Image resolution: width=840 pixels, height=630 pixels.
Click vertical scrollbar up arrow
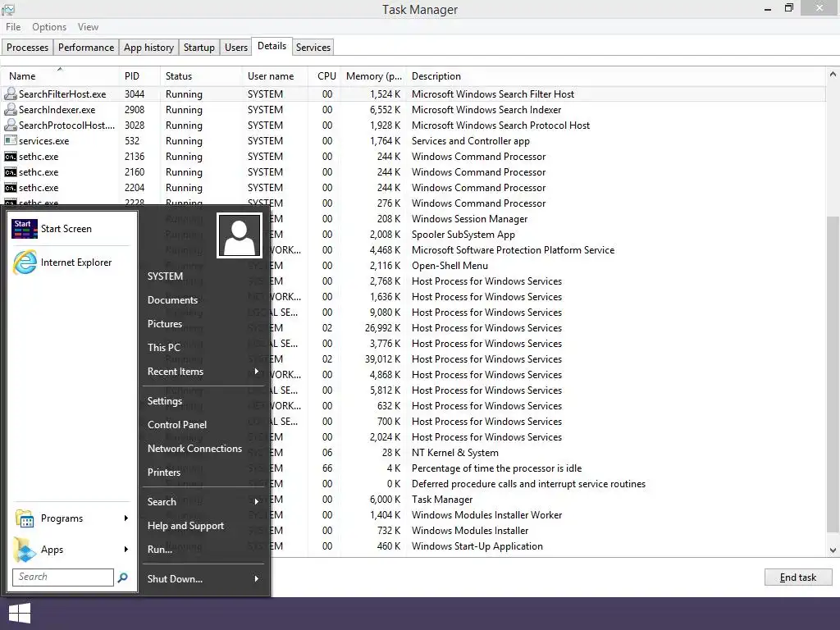pyautogui.click(x=833, y=75)
